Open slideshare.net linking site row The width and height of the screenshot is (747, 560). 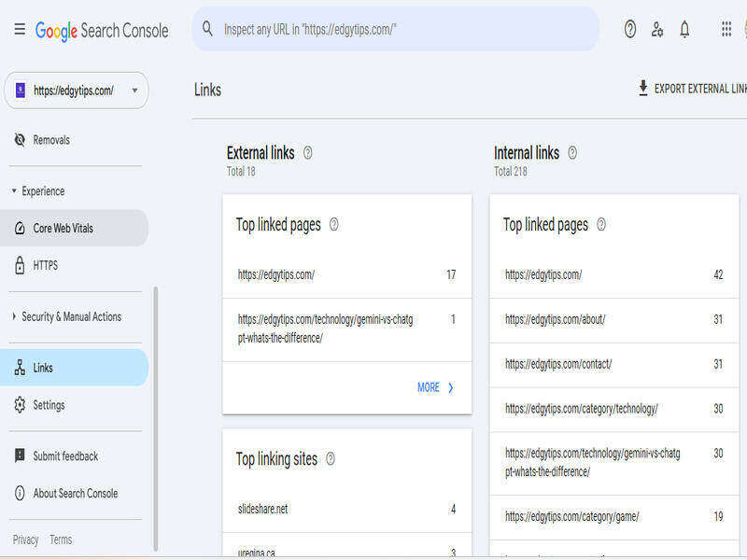pyautogui.click(x=346, y=509)
